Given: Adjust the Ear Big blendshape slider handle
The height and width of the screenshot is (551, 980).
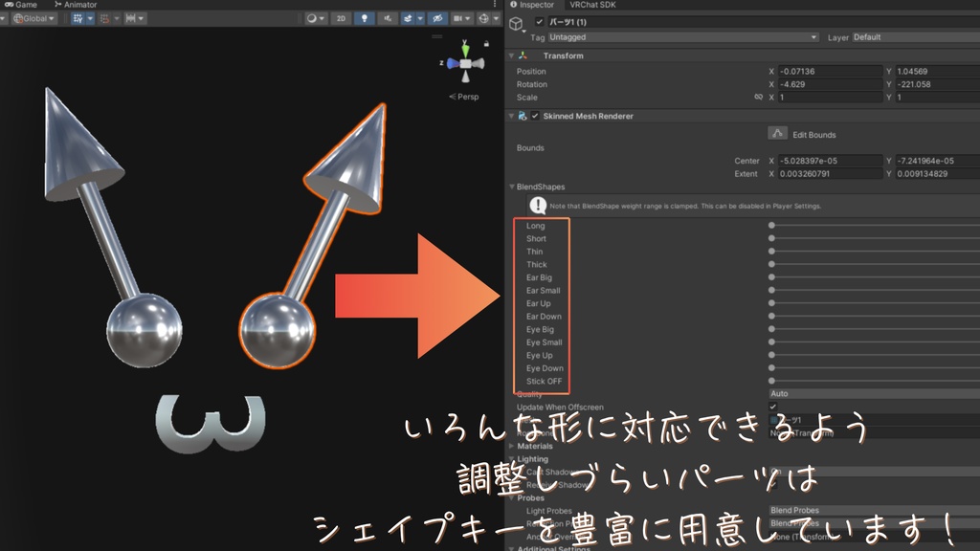Looking at the screenshot, I should pos(772,277).
